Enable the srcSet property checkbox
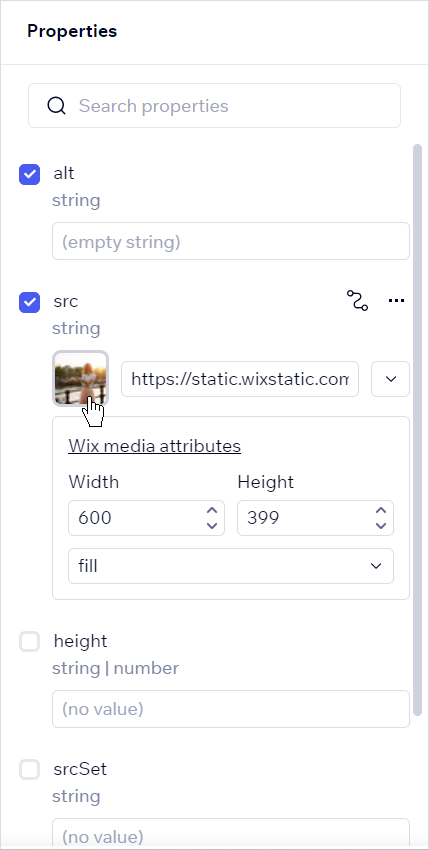This screenshot has height=850, width=429. [x=29, y=770]
